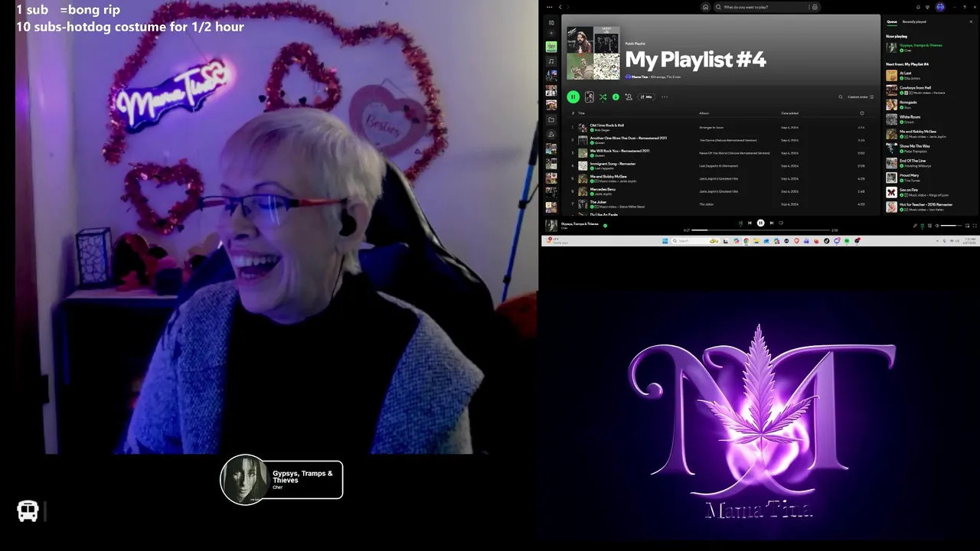Open the playlist preview thumbnail beside pause
Image resolution: width=980 pixels, height=551 pixels.
click(590, 96)
